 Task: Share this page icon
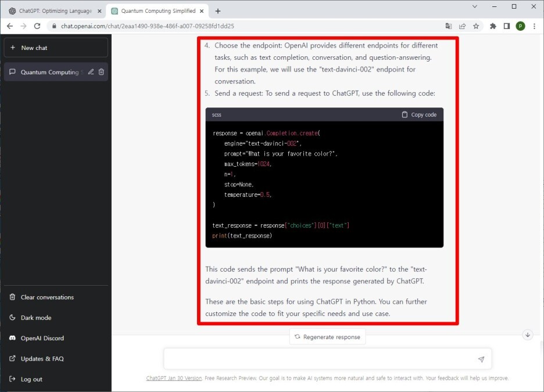(x=462, y=26)
